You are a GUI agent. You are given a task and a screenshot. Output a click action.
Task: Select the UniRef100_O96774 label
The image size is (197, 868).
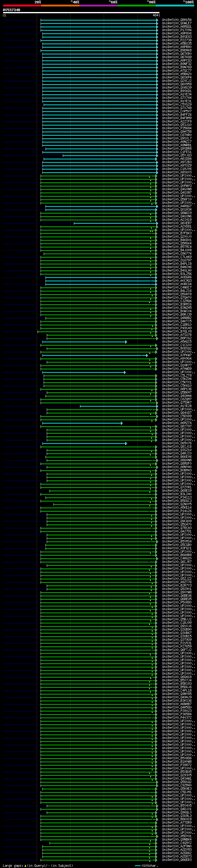point(176,253)
